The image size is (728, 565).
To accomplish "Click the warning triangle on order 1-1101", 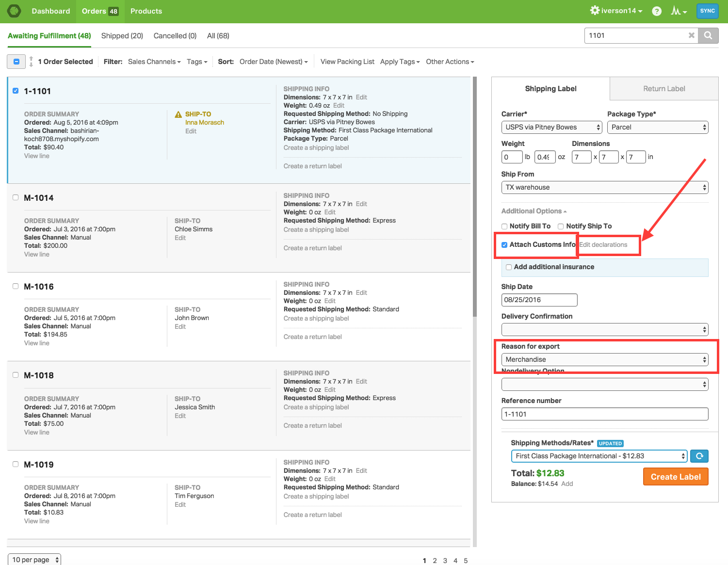I will pos(178,114).
